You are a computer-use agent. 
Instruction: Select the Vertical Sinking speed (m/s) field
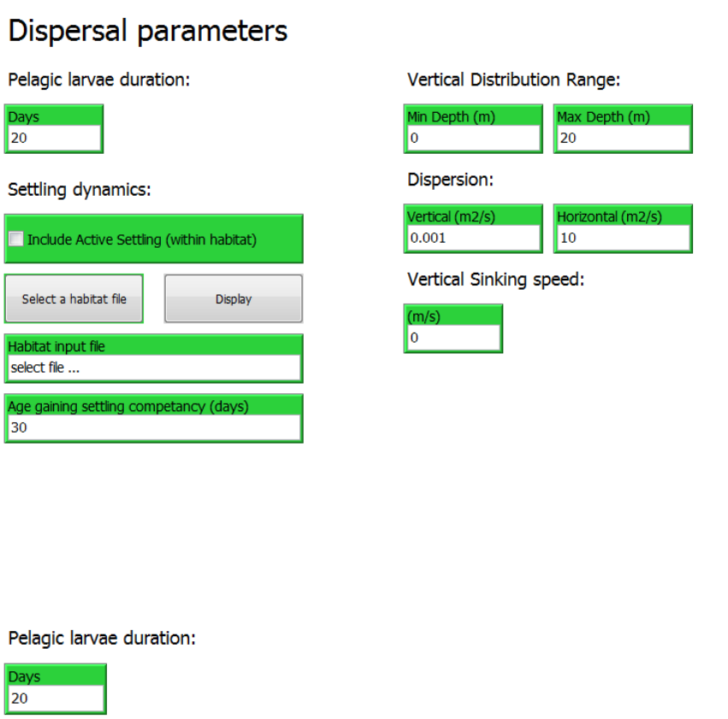(x=453, y=338)
